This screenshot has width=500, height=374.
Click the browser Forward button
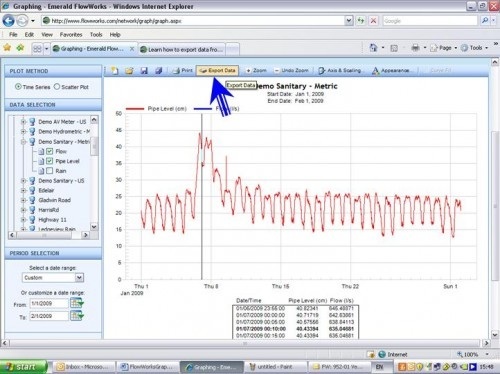click(22, 21)
